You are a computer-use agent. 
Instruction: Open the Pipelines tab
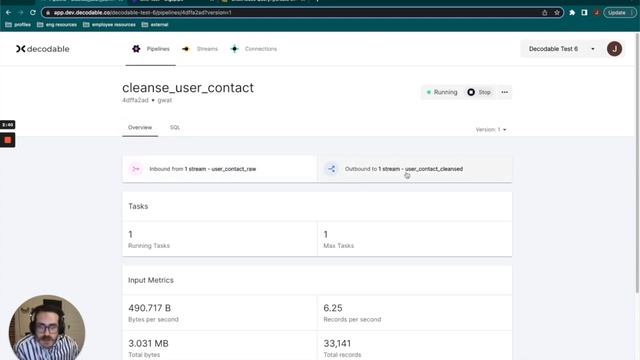151,49
